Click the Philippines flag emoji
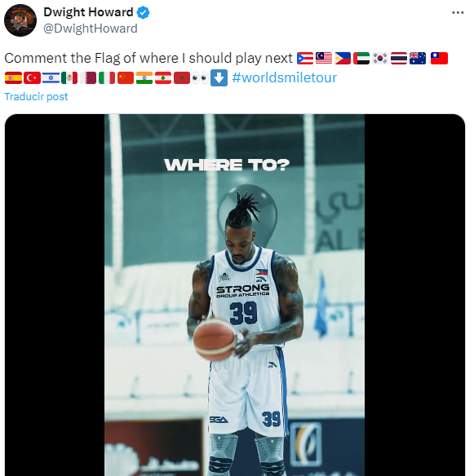Viewport: 474px width, 476px height. 343,59
